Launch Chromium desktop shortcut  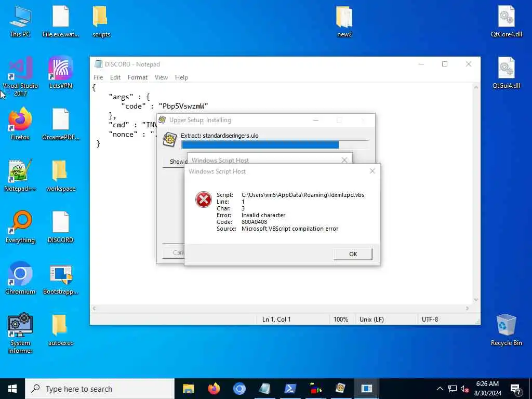tap(20, 278)
